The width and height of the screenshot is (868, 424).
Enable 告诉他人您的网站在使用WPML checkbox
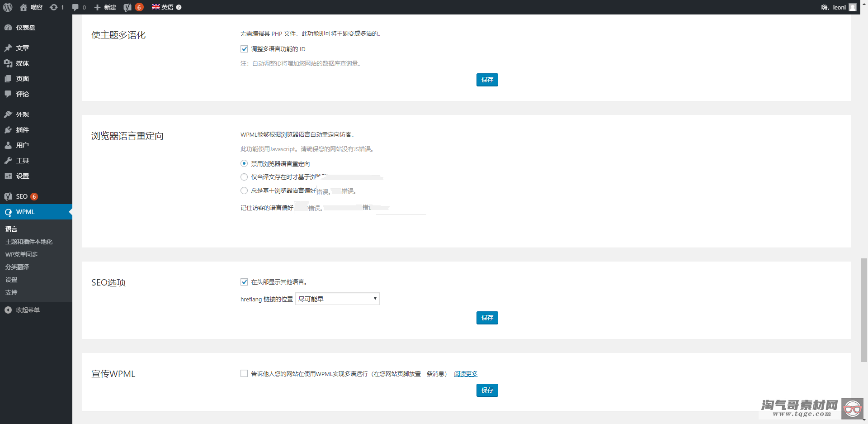click(x=244, y=373)
